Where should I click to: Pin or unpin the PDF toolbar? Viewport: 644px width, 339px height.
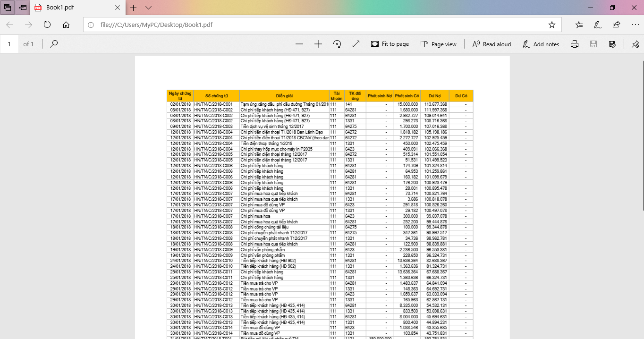click(635, 44)
